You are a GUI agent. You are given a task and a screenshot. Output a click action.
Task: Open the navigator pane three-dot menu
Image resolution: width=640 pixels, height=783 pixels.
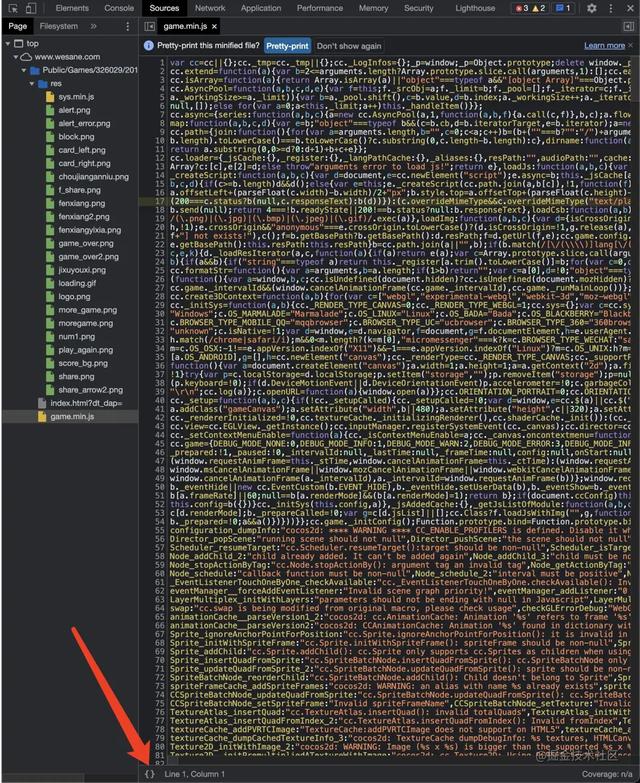(128, 26)
